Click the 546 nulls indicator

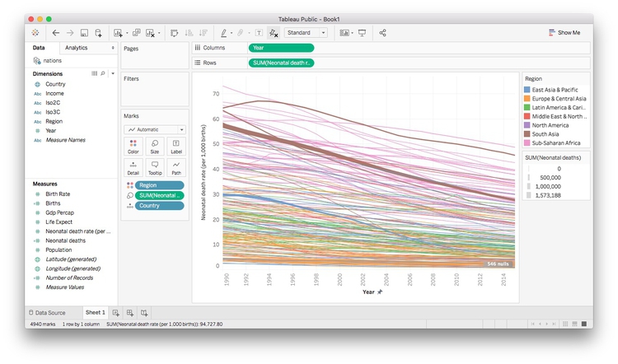[x=498, y=264]
